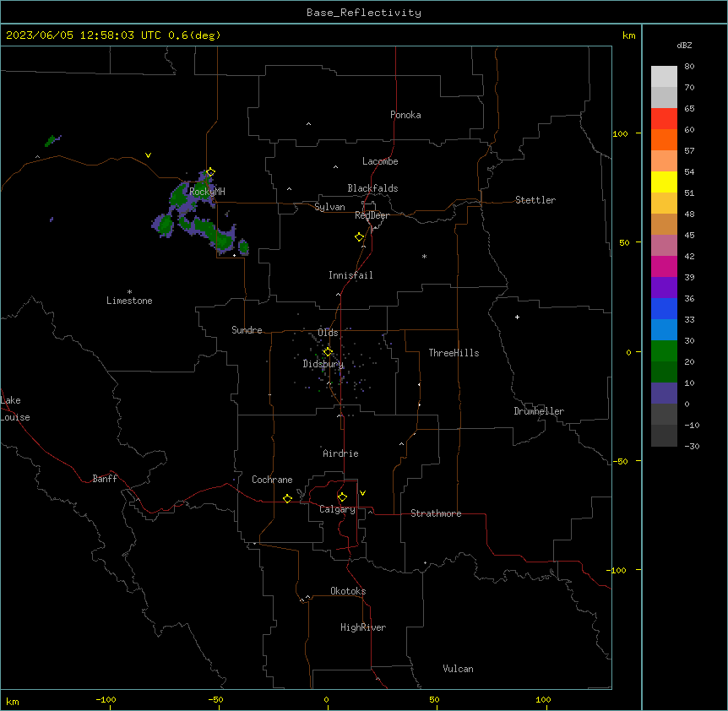Click the Vulcan town label
This screenshot has width=728, height=711.
[458, 669]
